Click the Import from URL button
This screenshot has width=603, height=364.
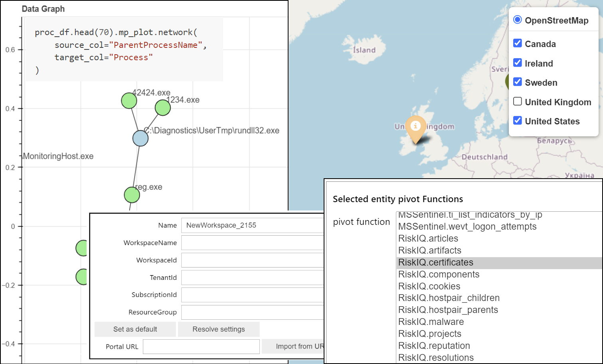[x=293, y=346]
